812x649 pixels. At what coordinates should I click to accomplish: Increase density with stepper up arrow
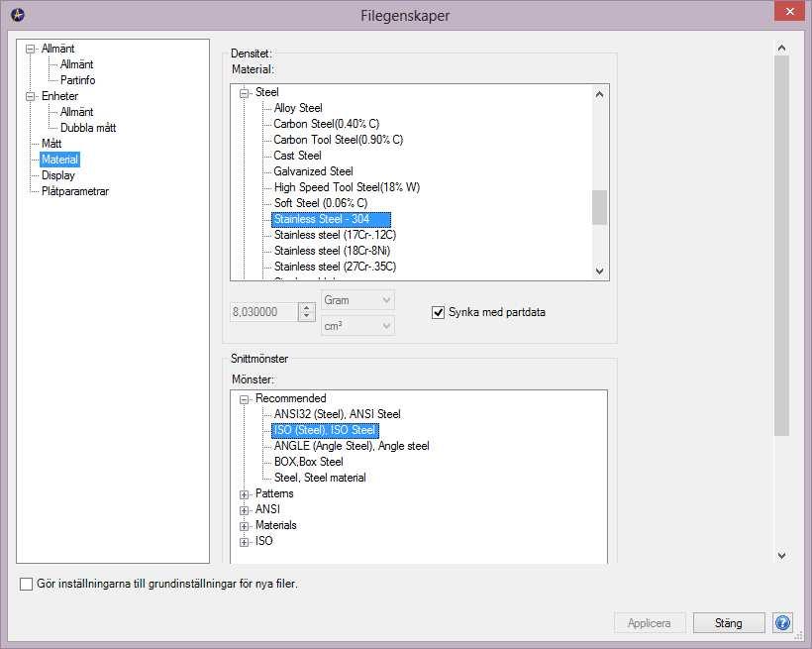coord(307,307)
